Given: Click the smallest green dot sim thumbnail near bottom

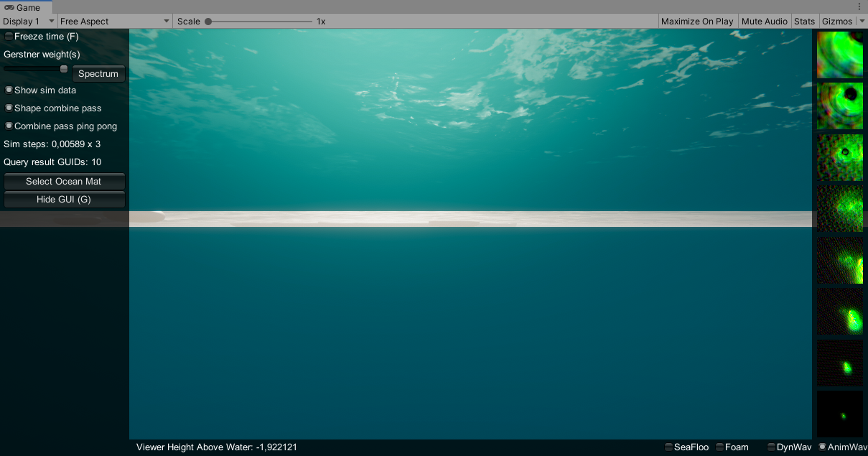Looking at the screenshot, I should [x=841, y=415].
